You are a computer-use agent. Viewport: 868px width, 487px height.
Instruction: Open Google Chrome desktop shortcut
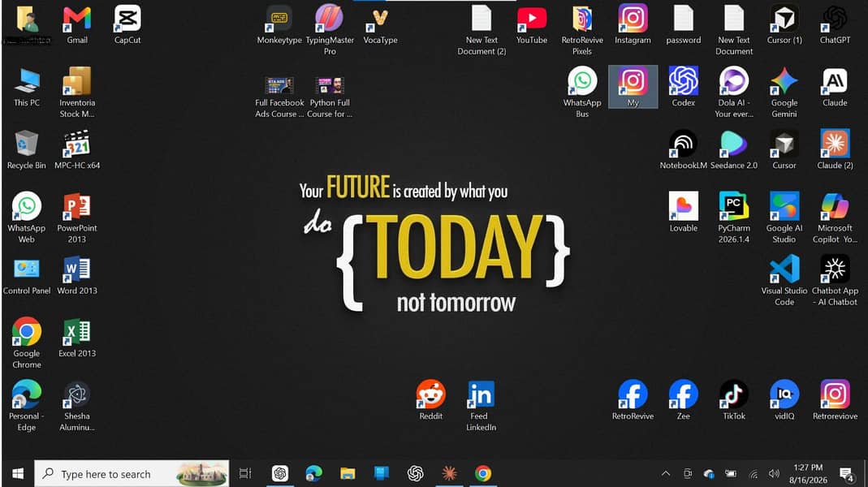coord(27,343)
